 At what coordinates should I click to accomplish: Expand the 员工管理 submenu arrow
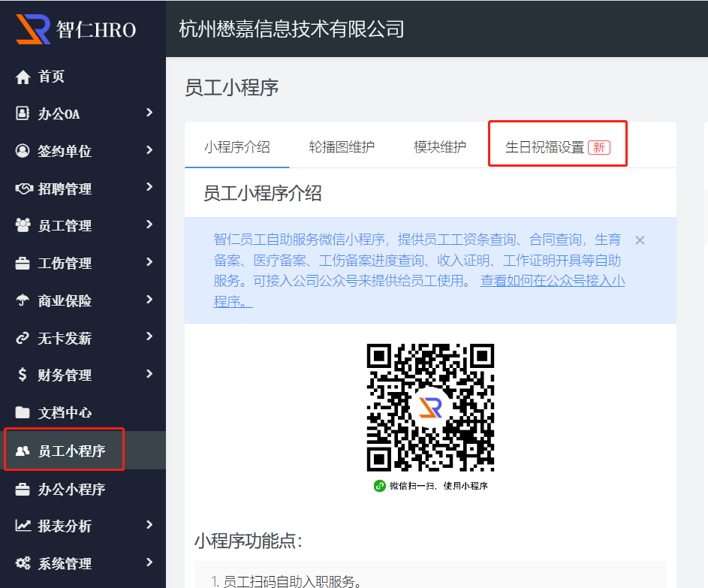(x=149, y=225)
